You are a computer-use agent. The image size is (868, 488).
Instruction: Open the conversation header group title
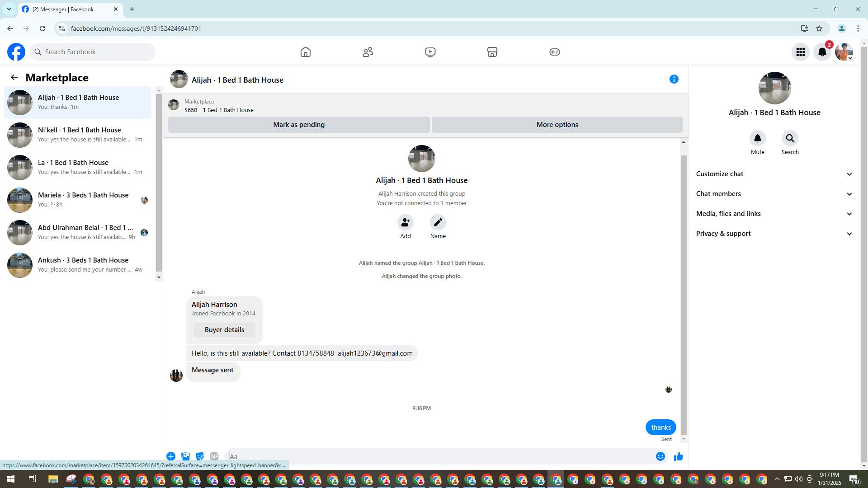click(x=237, y=80)
